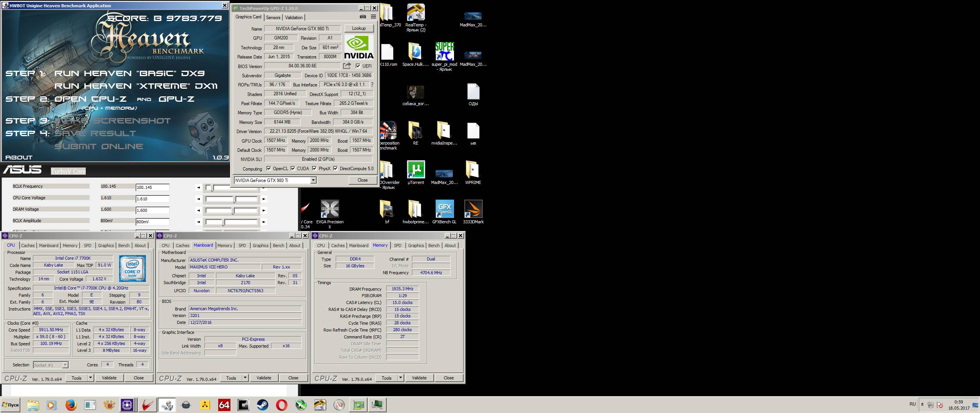Image resolution: width=980 pixels, height=413 pixels.
Task: Click the BIOS export share icon in GPU-Z
Action: click(347, 66)
